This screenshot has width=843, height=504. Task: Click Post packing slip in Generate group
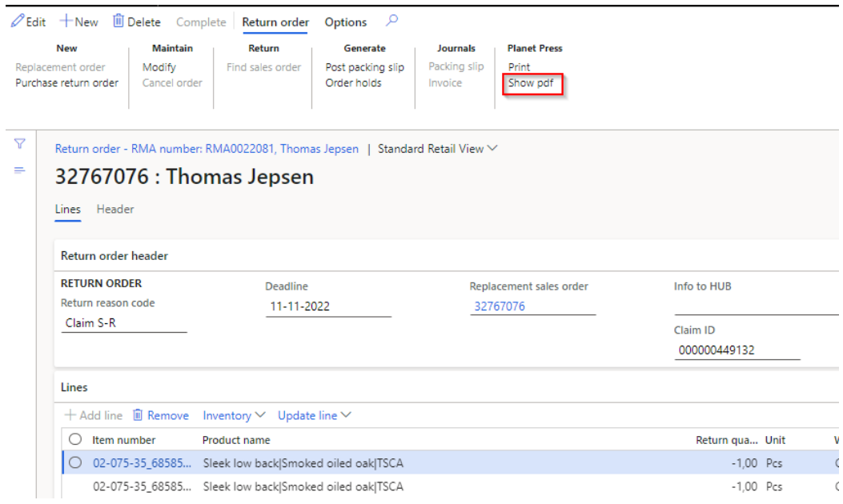pyautogui.click(x=364, y=67)
